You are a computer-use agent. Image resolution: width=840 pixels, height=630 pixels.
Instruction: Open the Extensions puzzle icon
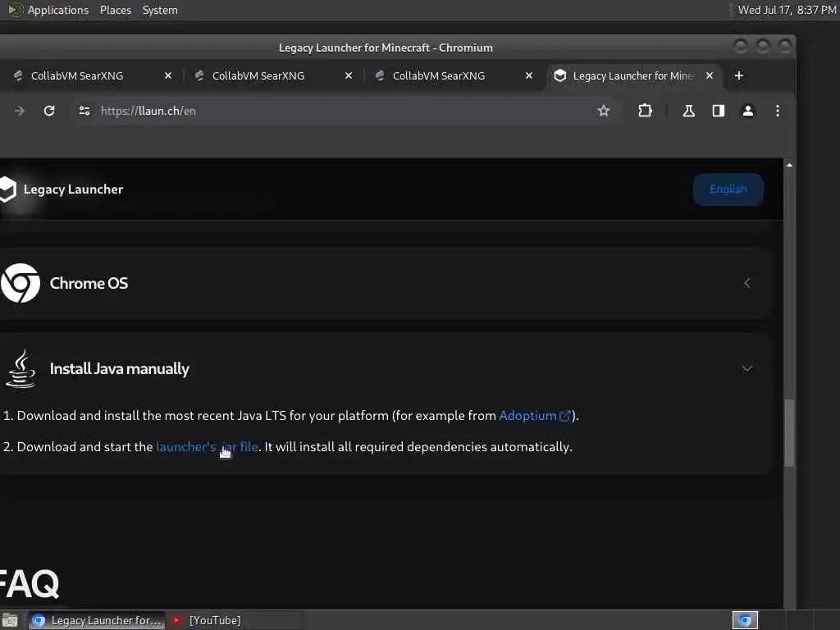645,111
